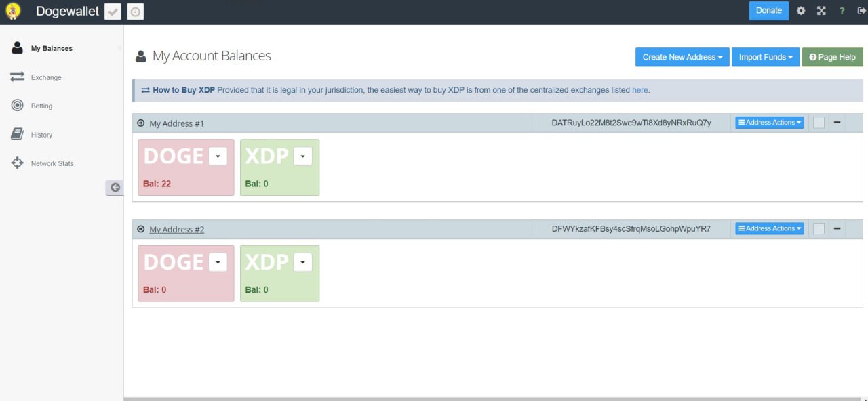868x401 pixels.
Task: Open Betting from the sidebar
Action: click(x=41, y=106)
